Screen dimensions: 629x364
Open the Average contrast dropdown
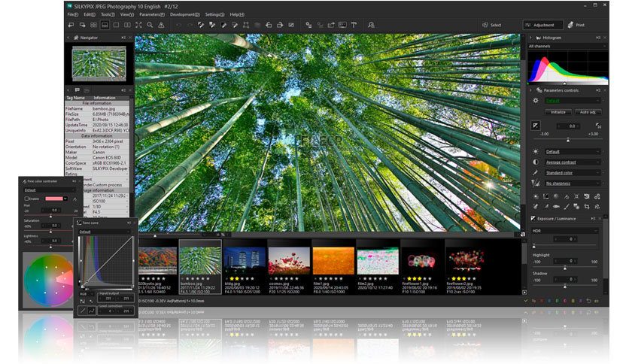point(573,162)
